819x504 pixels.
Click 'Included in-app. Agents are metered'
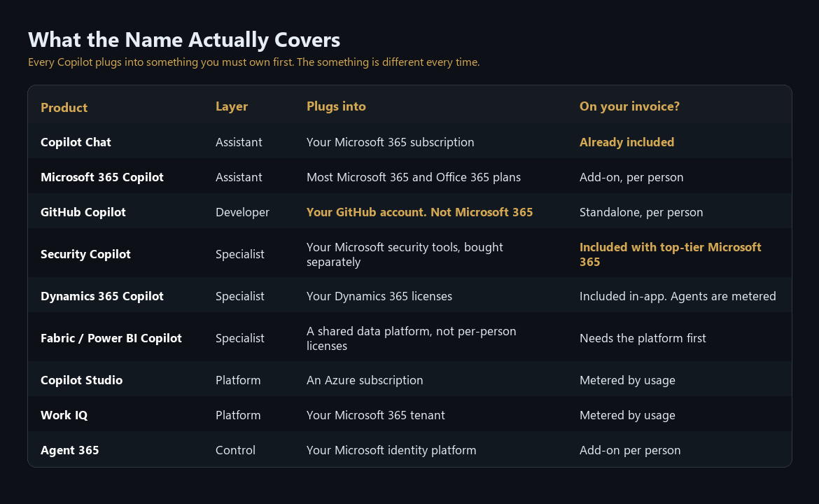tap(678, 296)
